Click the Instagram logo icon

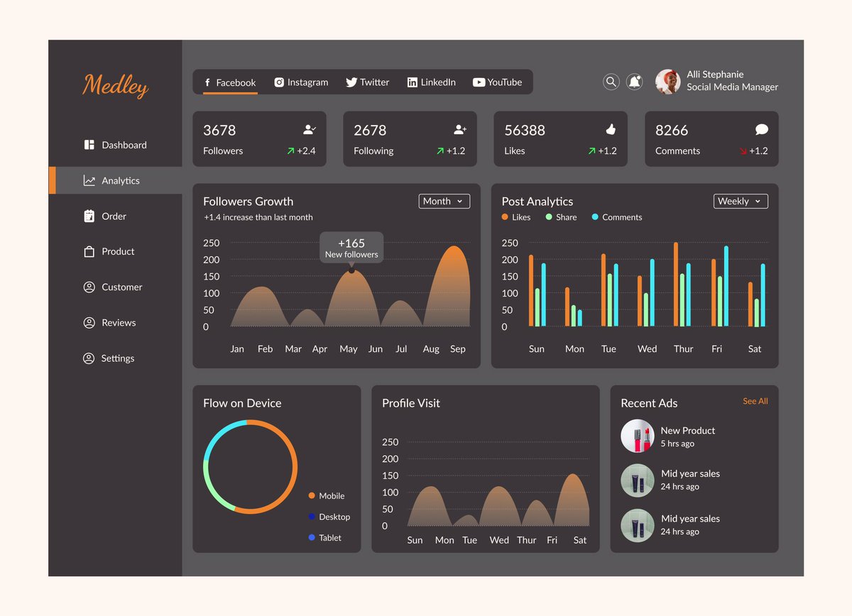(x=280, y=82)
